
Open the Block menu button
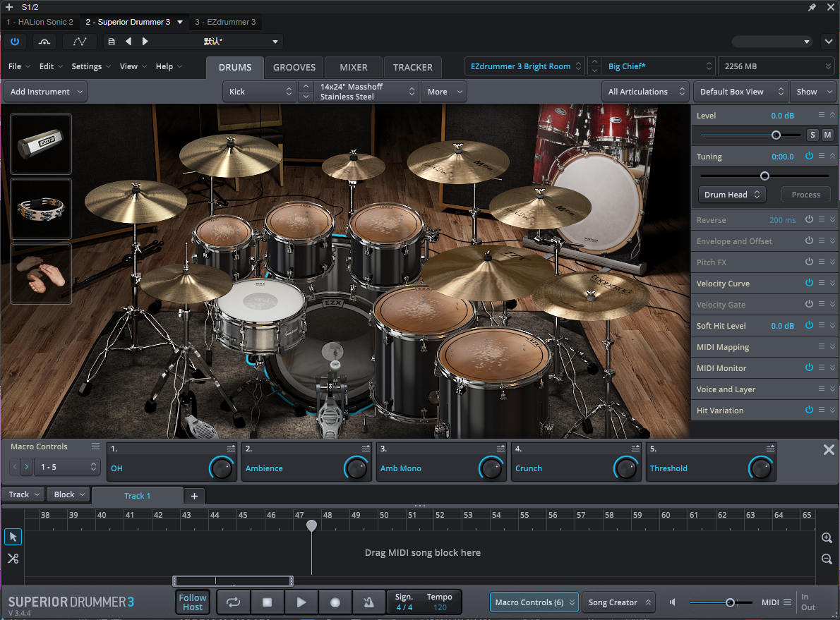[x=68, y=494]
